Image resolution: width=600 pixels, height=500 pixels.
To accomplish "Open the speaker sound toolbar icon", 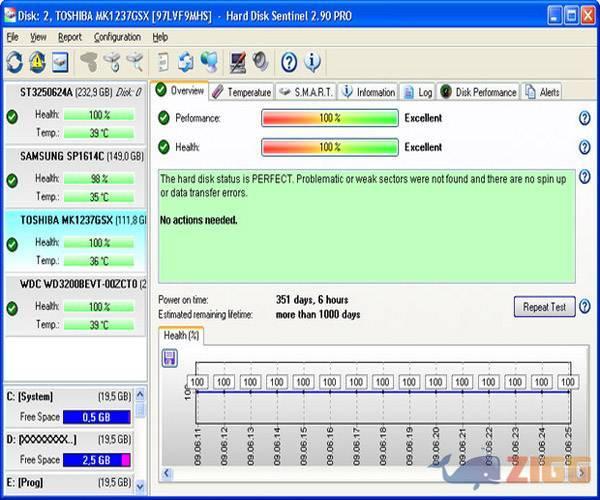I will [x=260, y=62].
